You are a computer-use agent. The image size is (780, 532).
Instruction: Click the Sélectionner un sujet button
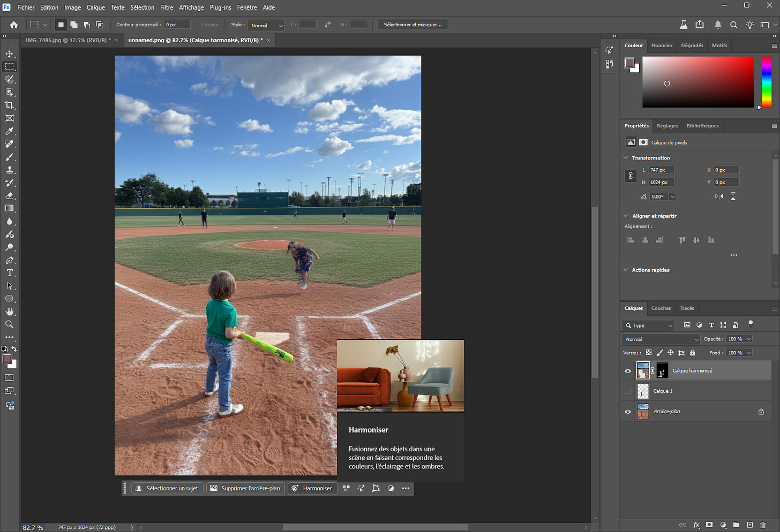pos(167,488)
